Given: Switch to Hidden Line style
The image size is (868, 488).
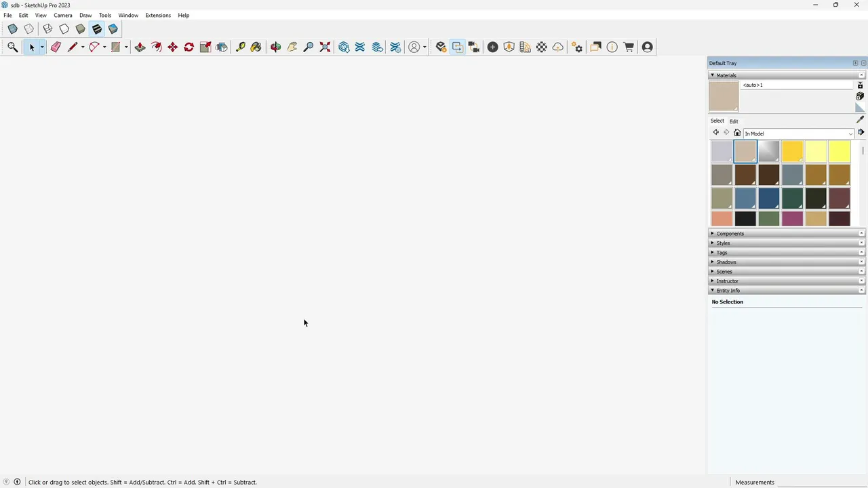Looking at the screenshot, I should point(64,29).
